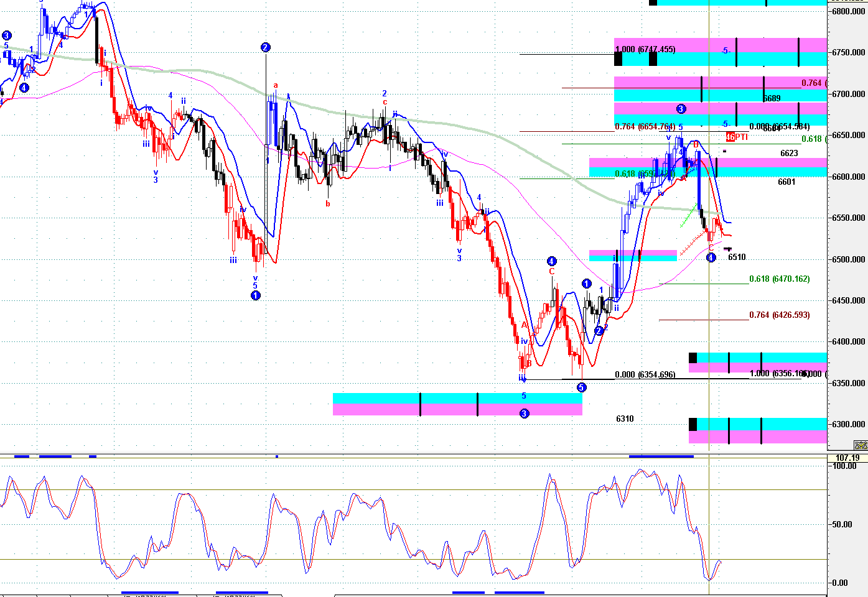This screenshot has height=597, width=868.
Task: Click the green 0.618 (6470.162) retracement label
Action: (x=780, y=279)
